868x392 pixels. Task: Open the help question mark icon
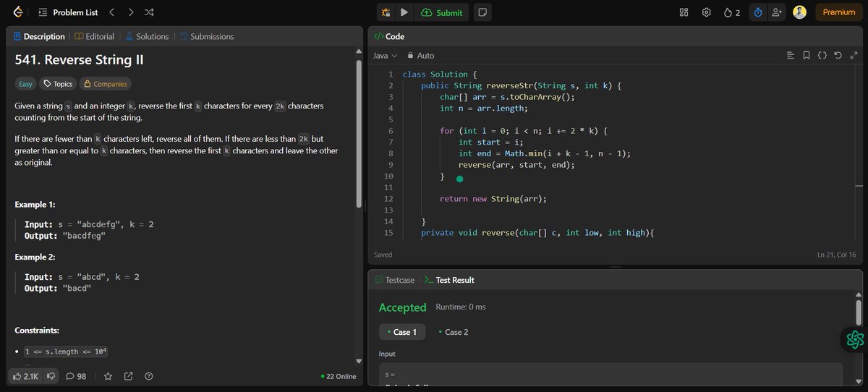tap(148, 376)
